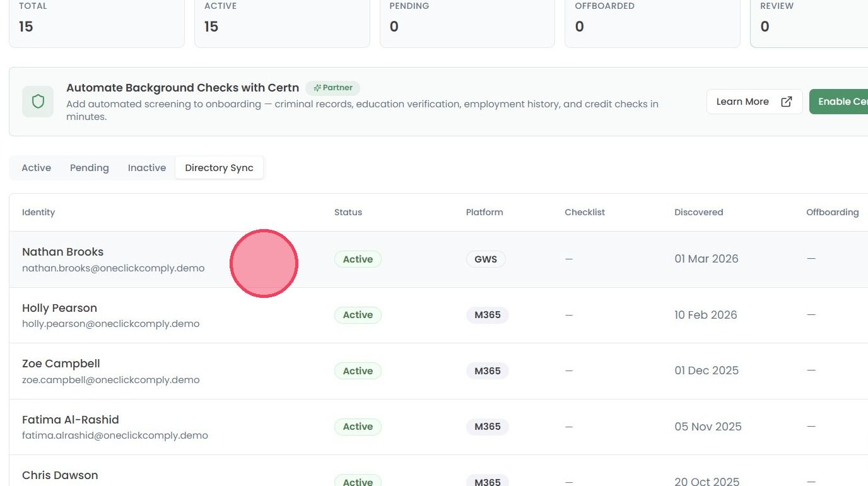Open the Learn More button
This screenshot has height=486, width=868.
[x=754, y=102]
